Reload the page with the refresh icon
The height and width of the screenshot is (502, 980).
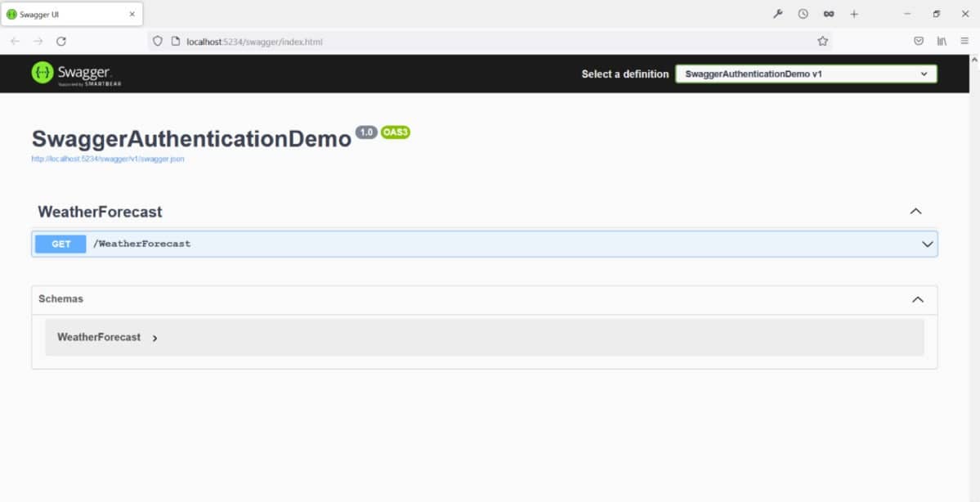(61, 41)
